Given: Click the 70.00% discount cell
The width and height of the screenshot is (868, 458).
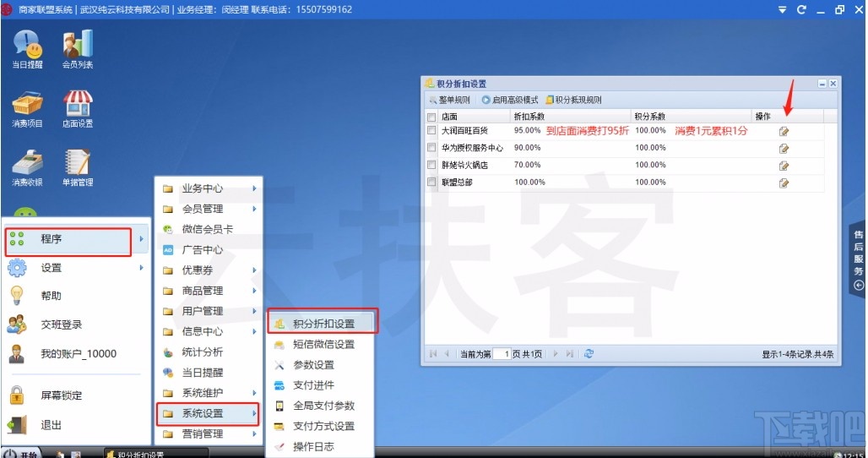Looking at the screenshot, I should [x=527, y=165].
